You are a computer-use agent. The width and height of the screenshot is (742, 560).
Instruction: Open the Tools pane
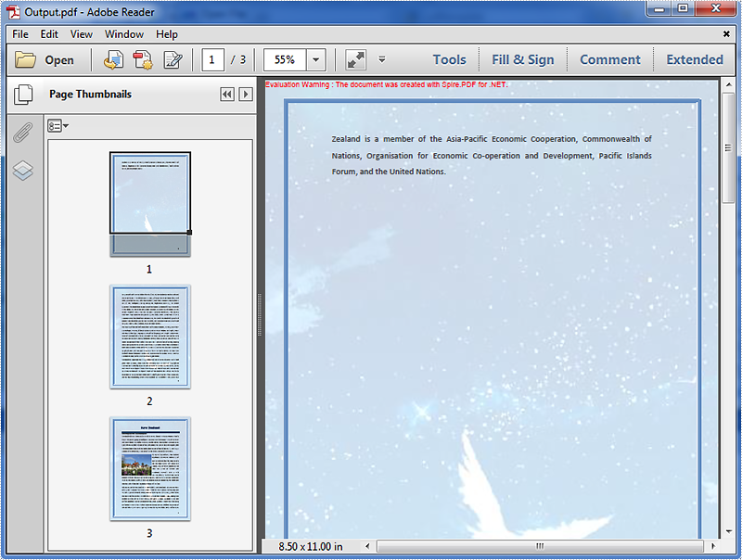[449, 59]
